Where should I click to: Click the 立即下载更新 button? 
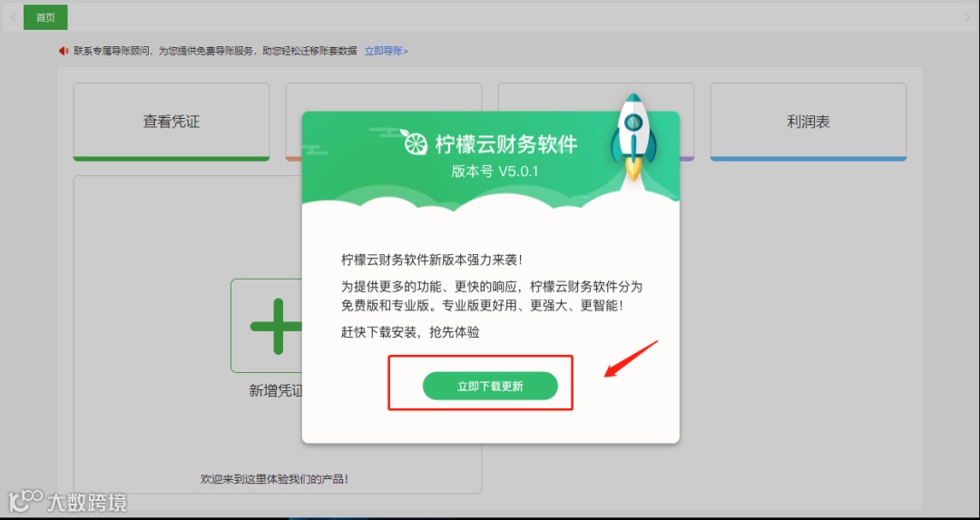pos(490,387)
